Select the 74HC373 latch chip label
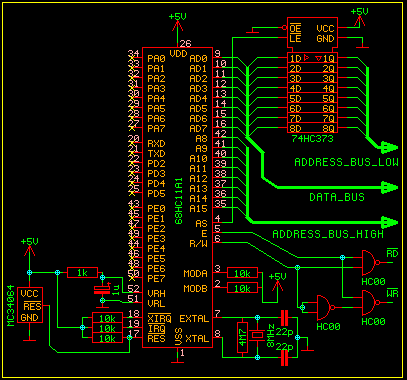The height and width of the screenshot is (380, 407). tap(312, 138)
